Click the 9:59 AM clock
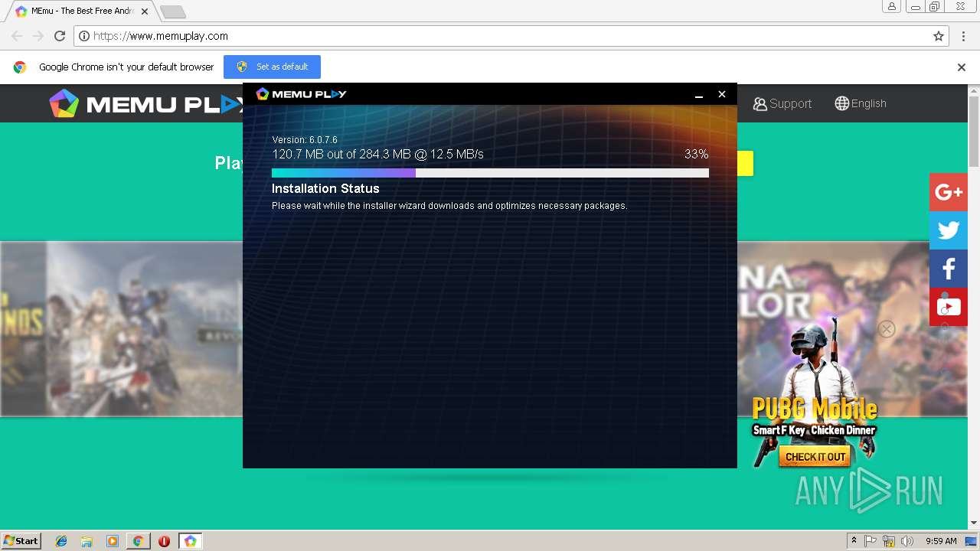The image size is (980, 551). coord(941,541)
